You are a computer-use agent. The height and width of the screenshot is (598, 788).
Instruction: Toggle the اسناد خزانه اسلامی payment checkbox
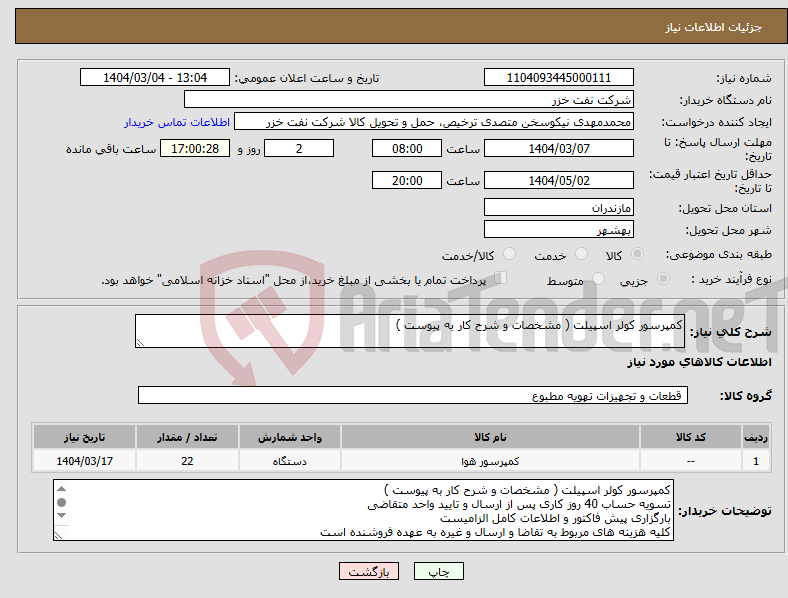[x=501, y=278]
